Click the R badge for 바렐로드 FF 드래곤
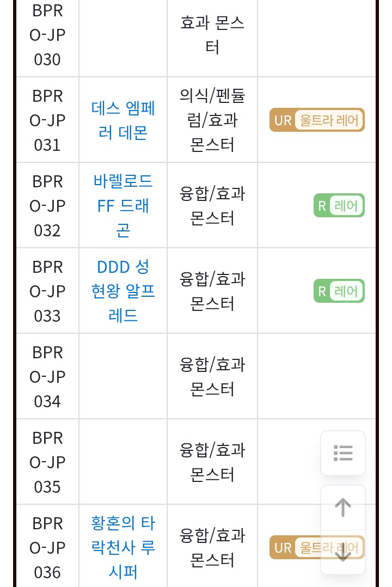Screen dimensions: 392x587 tap(322, 206)
